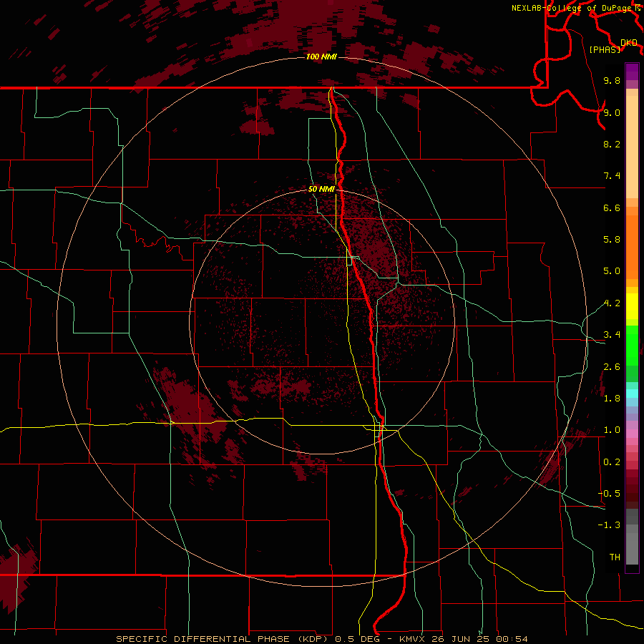
Task: Click the KMVX radar site identifier
Action: pos(412,639)
